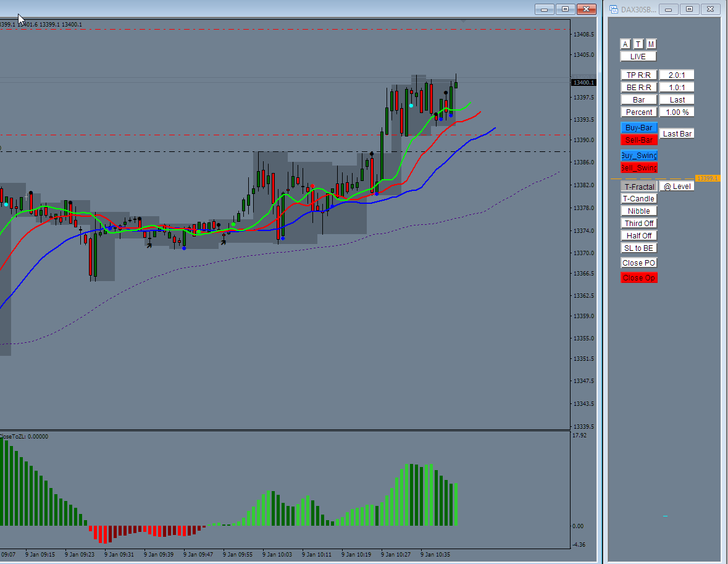The height and width of the screenshot is (564, 728).
Task: Restore the main chart window
Action: pos(565,9)
